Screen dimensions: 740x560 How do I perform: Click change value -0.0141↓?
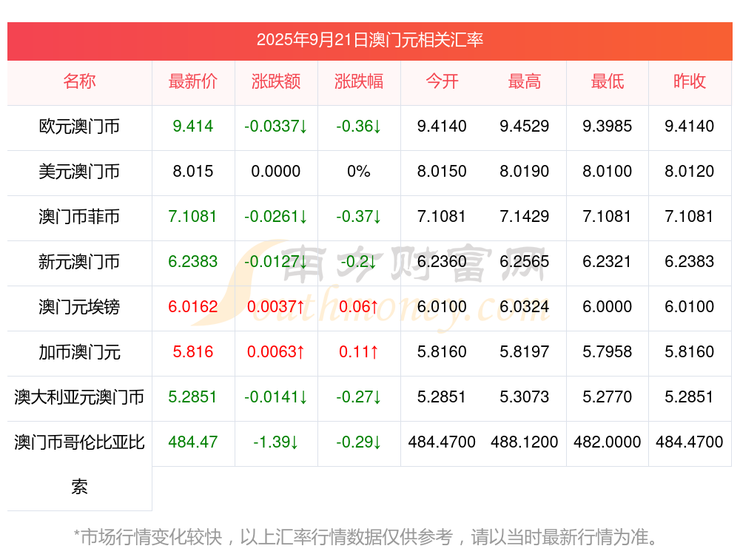(x=275, y=397)
